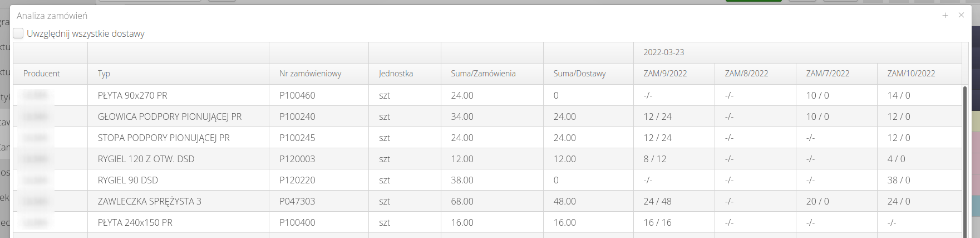Select the PŁYTA 90x270 PR row
Image resolution: width=980 pixels, height=238 pixels.
[x=132, y=95]
